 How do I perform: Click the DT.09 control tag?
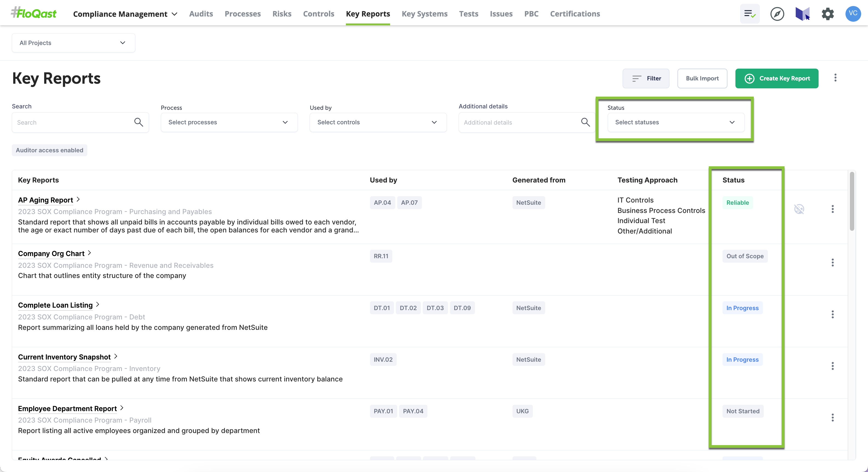click(462, 308)
